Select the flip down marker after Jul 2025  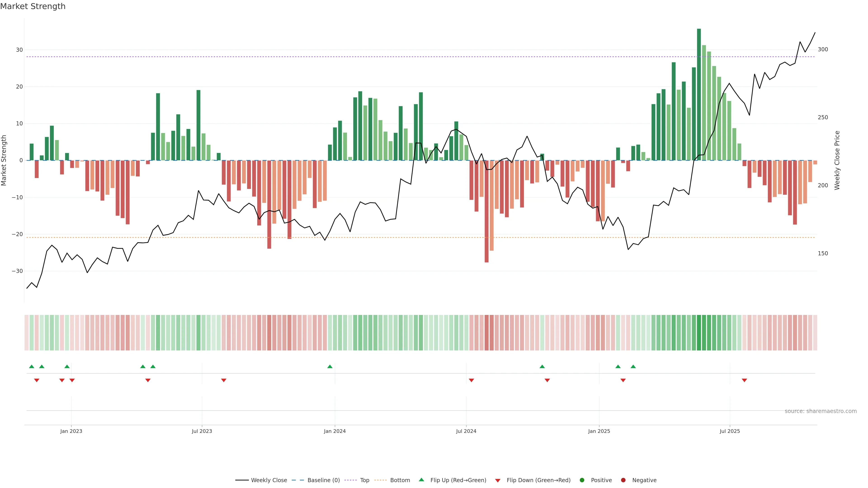pos(744,380)
